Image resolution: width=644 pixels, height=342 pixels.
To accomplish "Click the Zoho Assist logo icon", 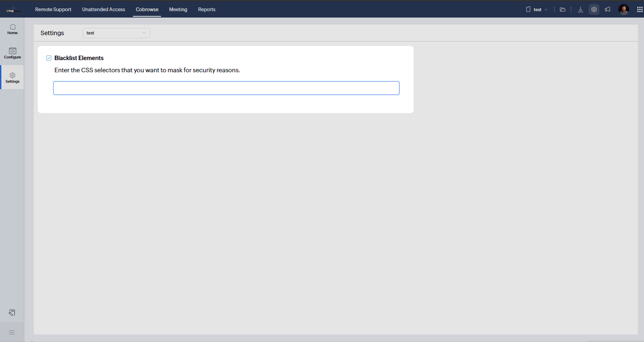I will pos(13,10).
